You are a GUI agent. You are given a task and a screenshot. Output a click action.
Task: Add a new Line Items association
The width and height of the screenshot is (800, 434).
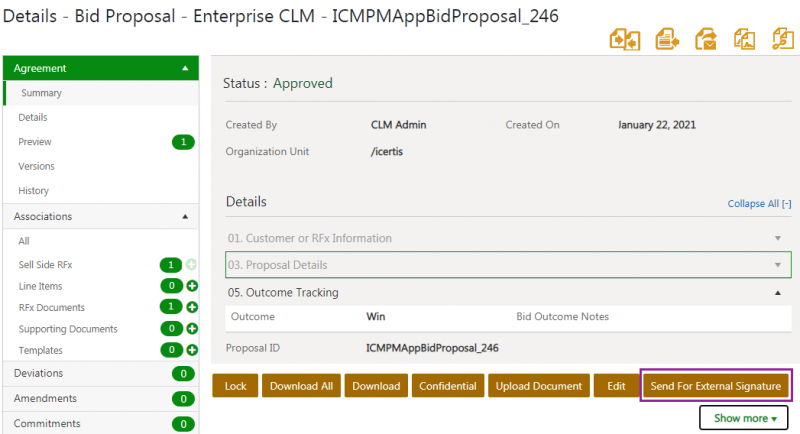[192, 286]
